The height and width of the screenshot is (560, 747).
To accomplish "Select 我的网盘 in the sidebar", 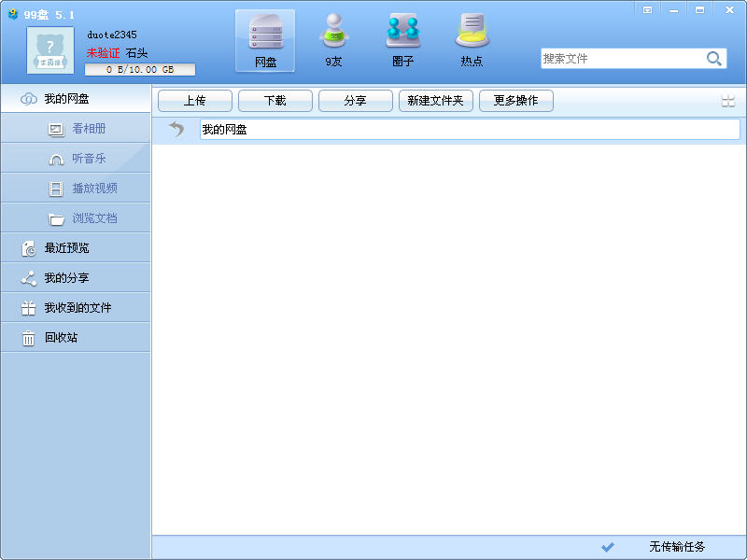I will click(76, 99).
